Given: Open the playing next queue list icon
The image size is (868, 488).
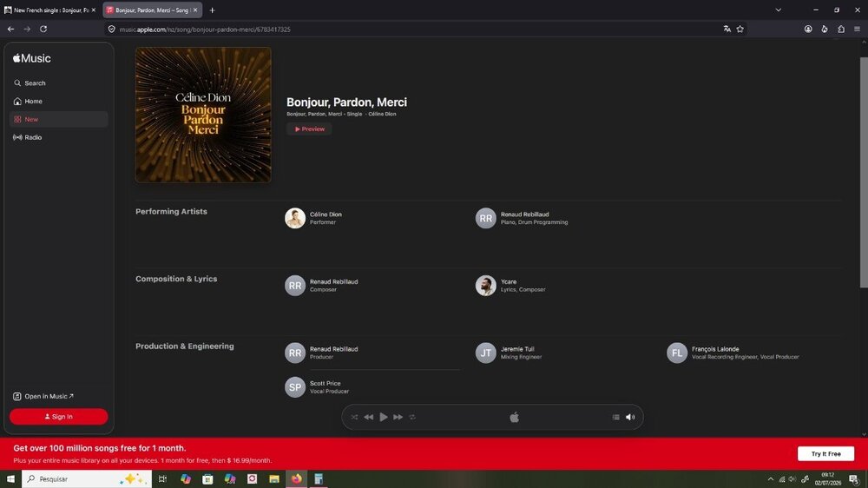Looking at the screenshot, I should pos(615,417).
